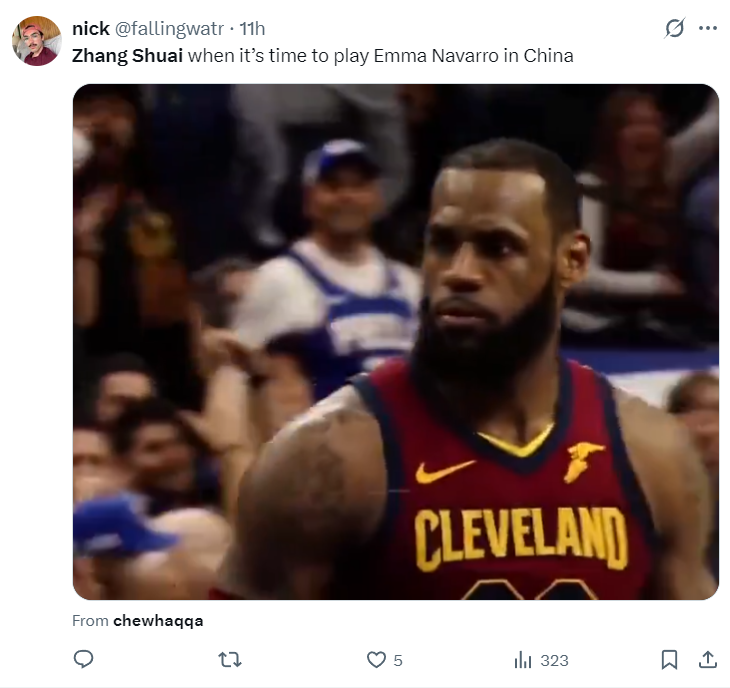
Task: Click the "From" media attribution label
Action: [x=90, y=620]
